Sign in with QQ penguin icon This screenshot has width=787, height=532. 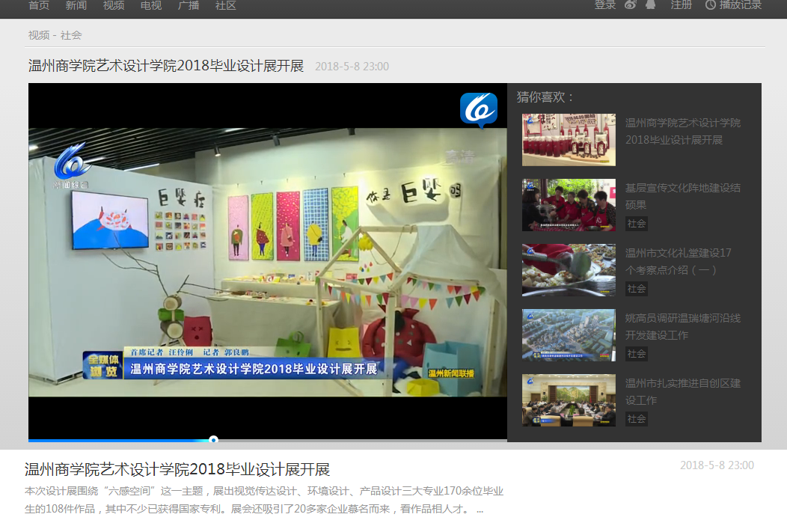[651, 4]
